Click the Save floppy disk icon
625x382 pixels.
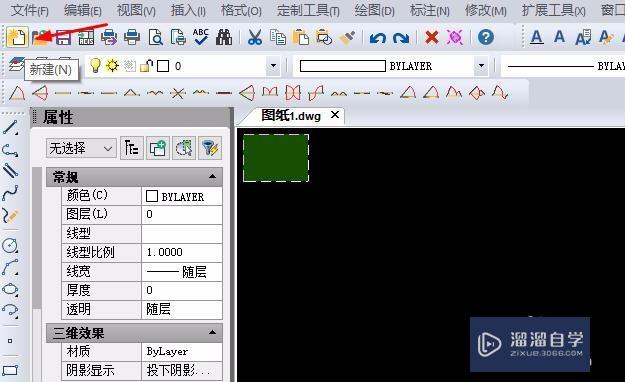click(x=63, y=37)
